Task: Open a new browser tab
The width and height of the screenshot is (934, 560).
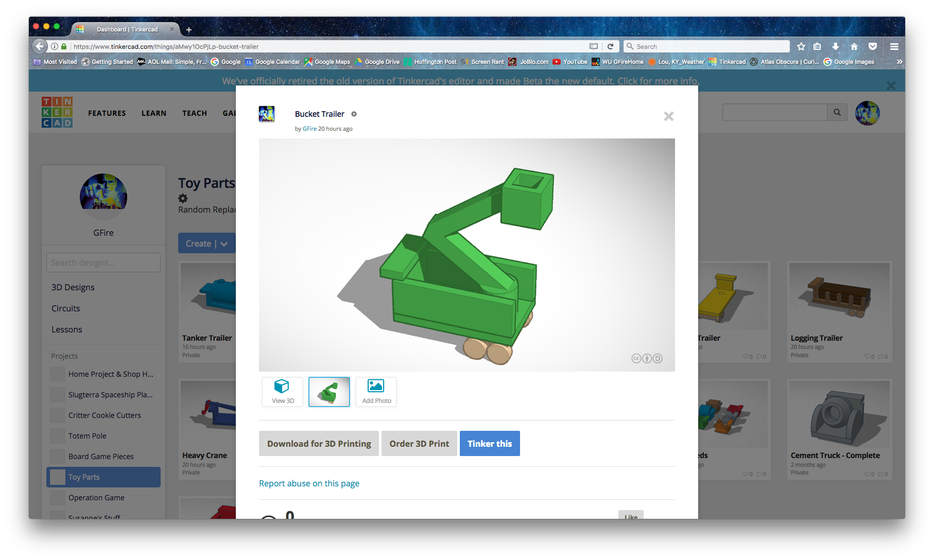Action: click(x=189, y=29)
